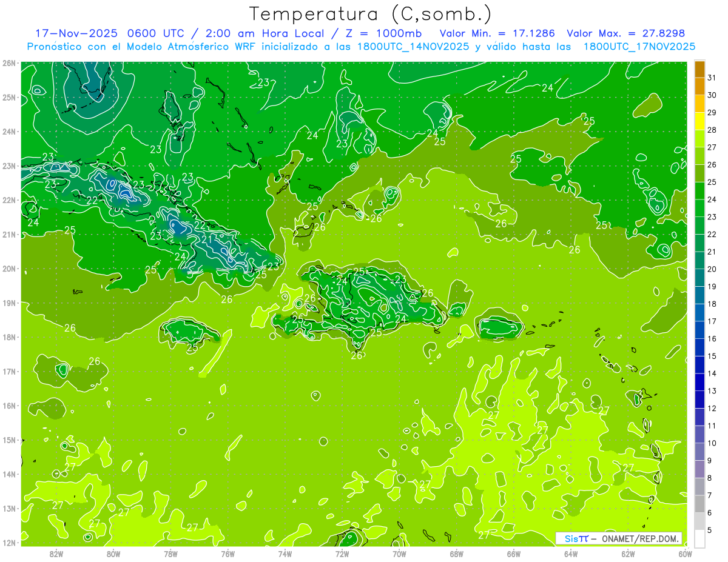728x562 pixels.
Task: Click the 70W longitude axis label
Action: coord(399,554)
